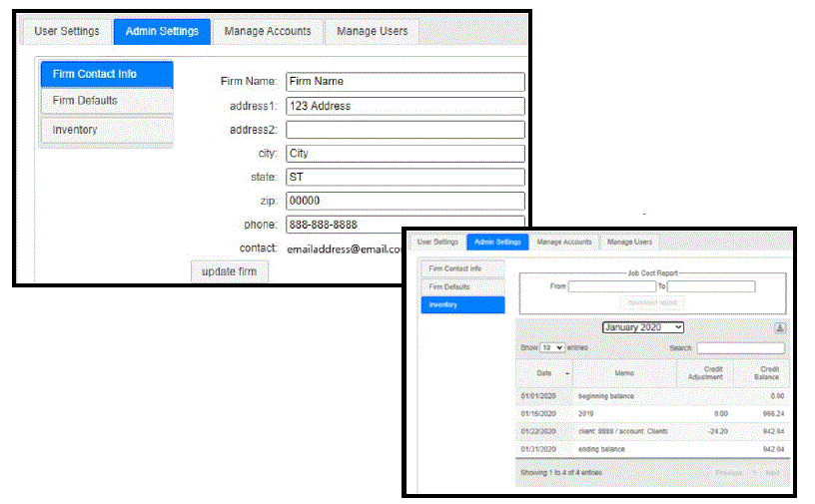Viewport: 815px width, 504px height.
Task: Click the Memo column header
Action: [x=624, y=373]
